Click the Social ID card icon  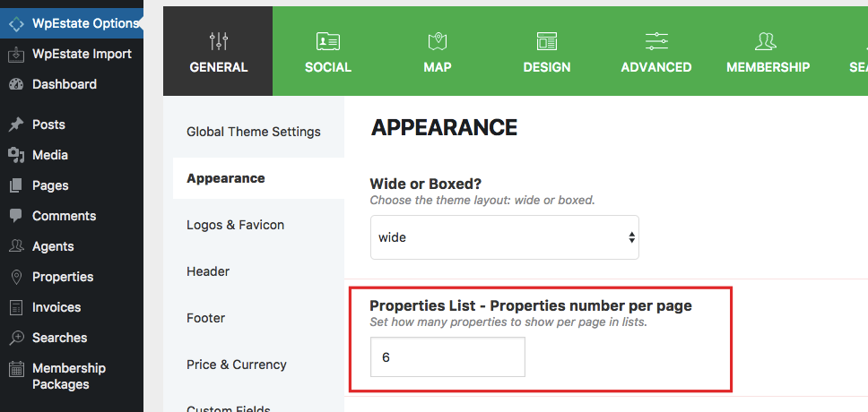328,41
